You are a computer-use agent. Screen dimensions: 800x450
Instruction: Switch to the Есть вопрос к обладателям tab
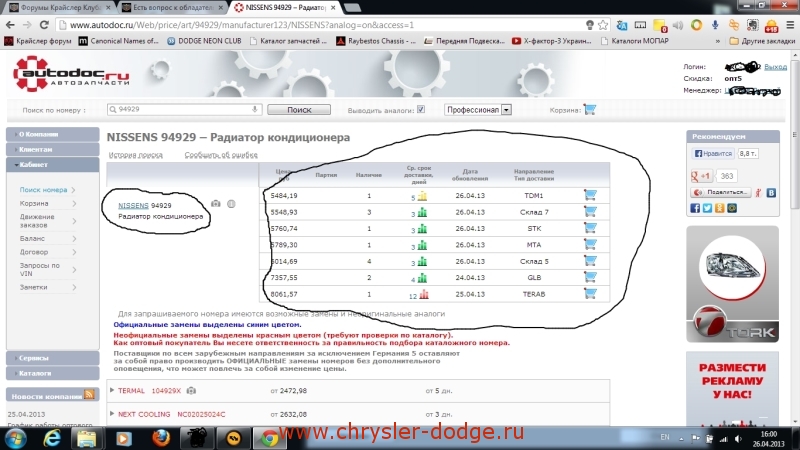pyautogui.click(x=172, y=7)
